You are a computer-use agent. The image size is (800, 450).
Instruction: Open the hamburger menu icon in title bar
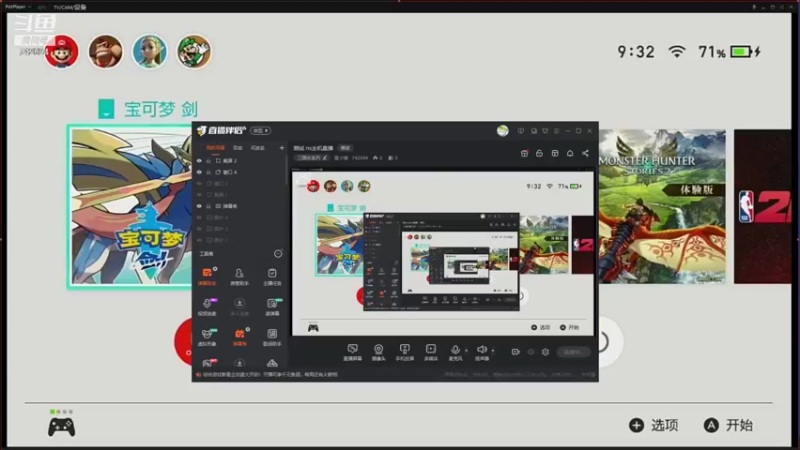pos(556,131)
